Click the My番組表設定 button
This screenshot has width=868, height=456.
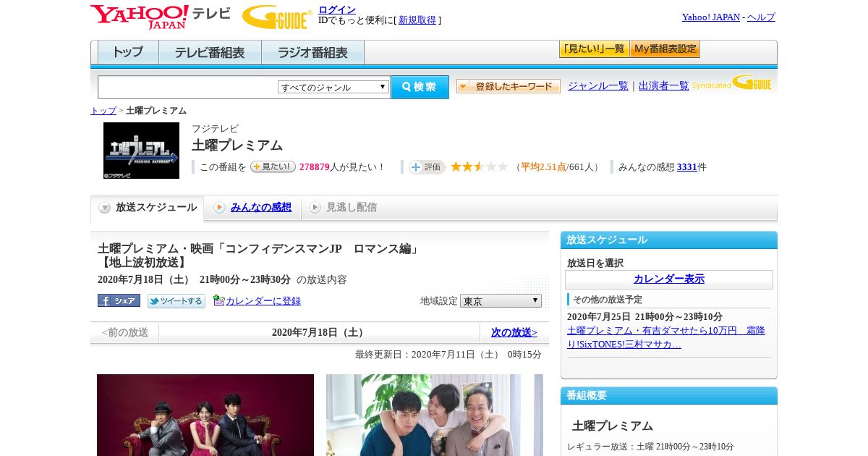coord(665,49)
